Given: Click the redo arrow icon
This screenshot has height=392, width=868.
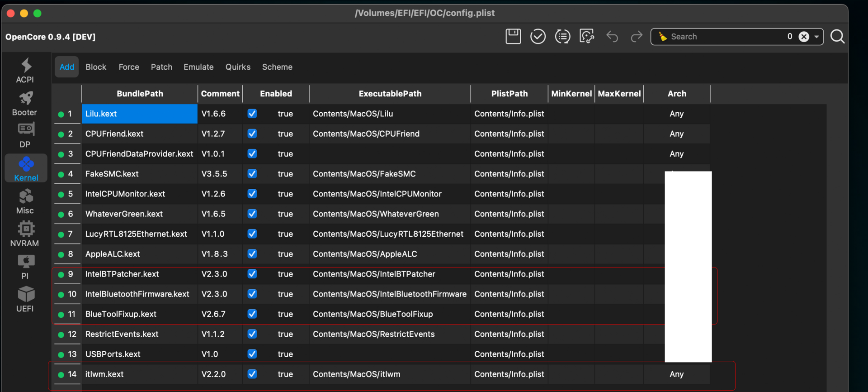Looking at the screenshot, I should [x=637, y=37].
